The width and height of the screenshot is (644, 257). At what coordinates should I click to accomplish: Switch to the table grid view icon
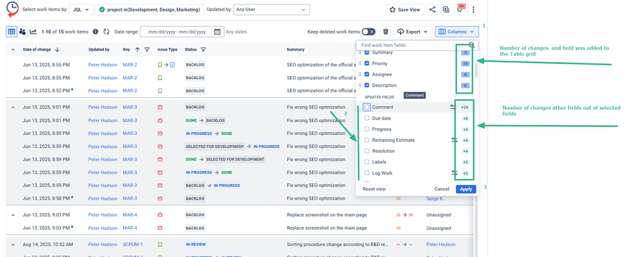pos(12,31)
